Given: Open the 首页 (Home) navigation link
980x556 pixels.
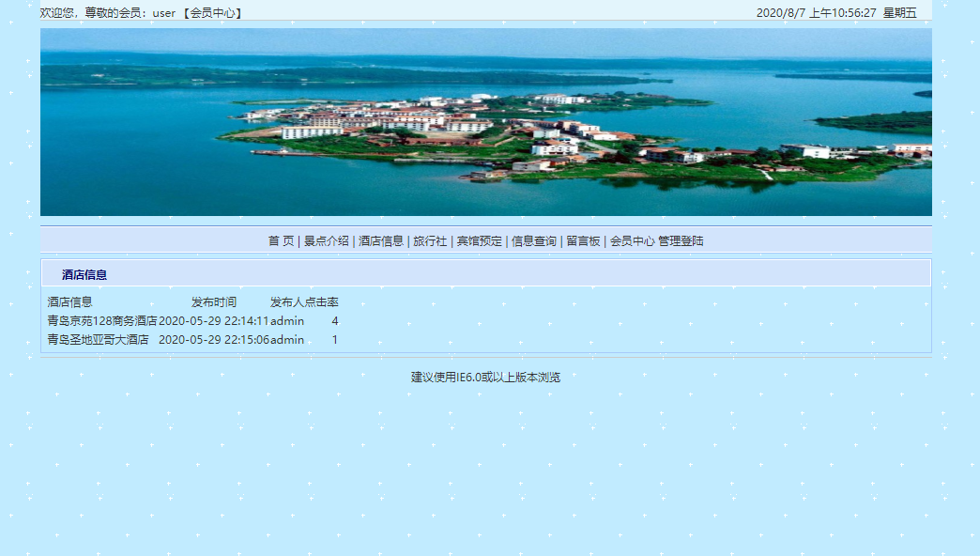Looking at the screenshot, I should 278,240.
